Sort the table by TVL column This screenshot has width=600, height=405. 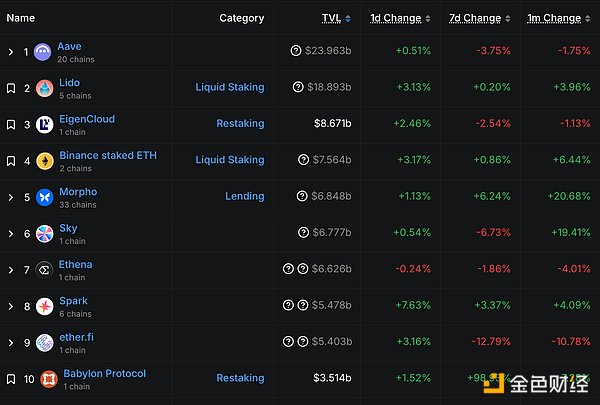click(x=330, y=18)
